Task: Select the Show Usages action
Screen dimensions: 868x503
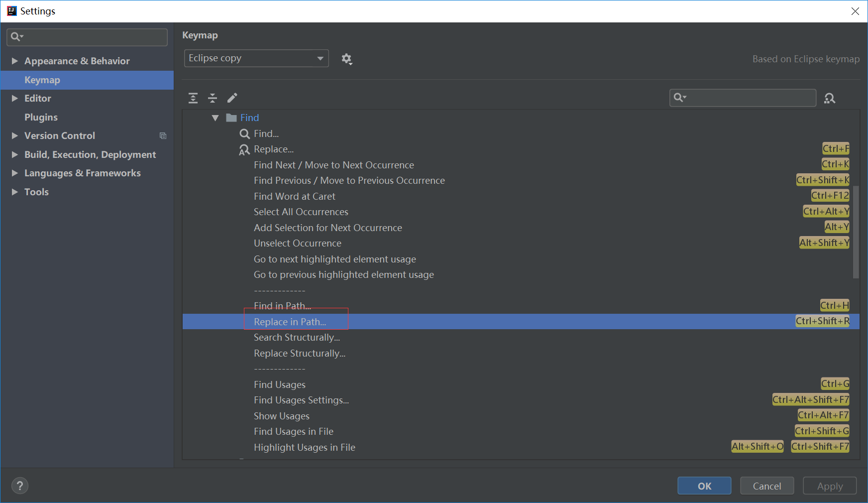Action: click(521, 416)
